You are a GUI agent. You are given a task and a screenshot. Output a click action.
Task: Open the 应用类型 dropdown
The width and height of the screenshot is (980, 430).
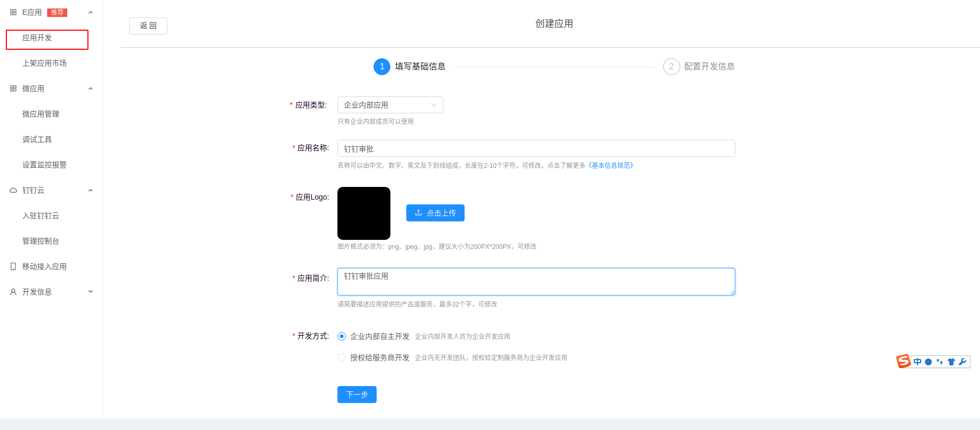point(390,105)
